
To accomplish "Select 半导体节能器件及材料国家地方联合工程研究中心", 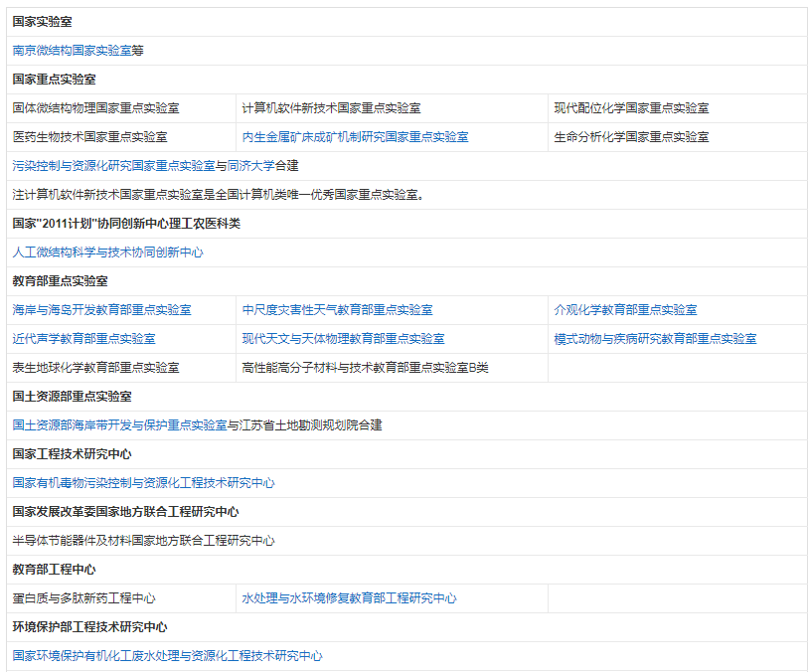I will (x=142, y=541).
